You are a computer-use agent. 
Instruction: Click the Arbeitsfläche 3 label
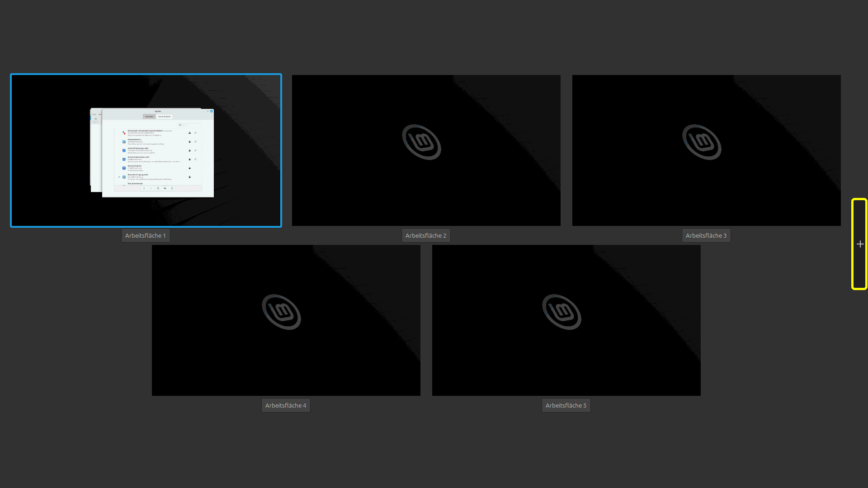[706, 235]
